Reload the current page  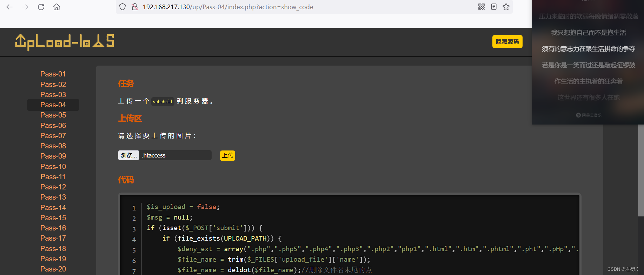click(41, 7)
